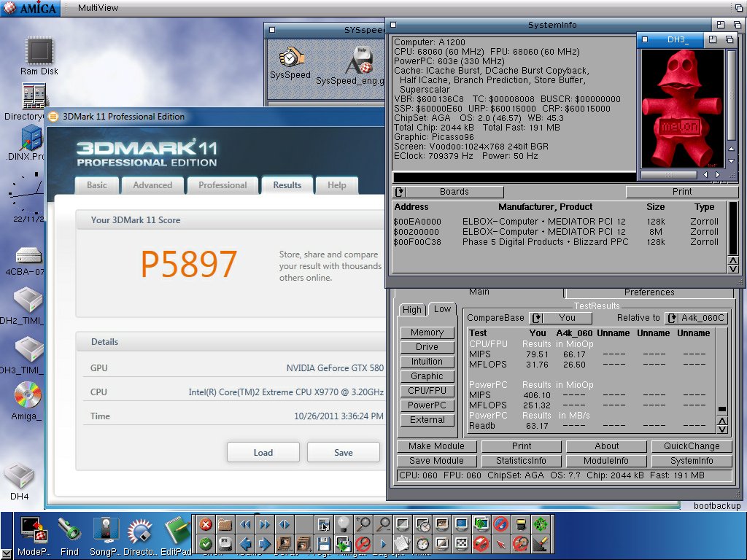The width and height of the screenshot is (747, 560).
Task: Click the red pointer arrow toolbar icon
Action: click(x=500, y=544)
